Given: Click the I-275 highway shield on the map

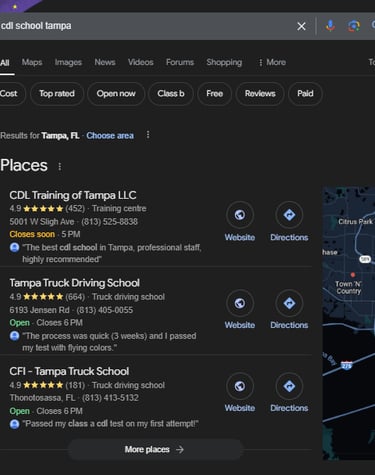Looking at the screenshot, I should pyautogui.click(x=347, y=366).
